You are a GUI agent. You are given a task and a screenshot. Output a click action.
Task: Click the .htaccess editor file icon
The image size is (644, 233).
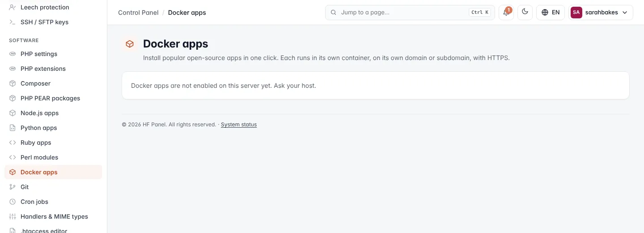pyautogui.click(x=13, y=230)
